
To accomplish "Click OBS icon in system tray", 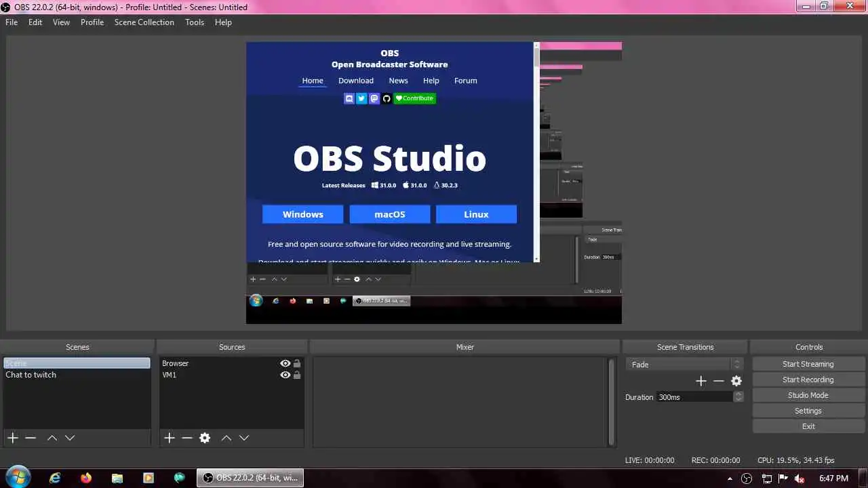I will tap(747, 479).
